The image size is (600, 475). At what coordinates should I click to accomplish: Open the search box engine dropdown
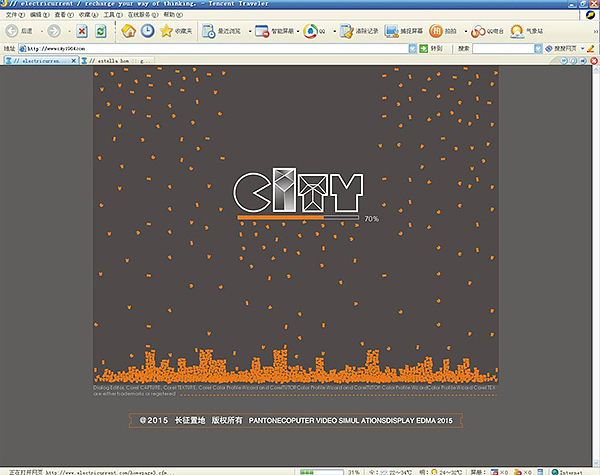[538, 49]
